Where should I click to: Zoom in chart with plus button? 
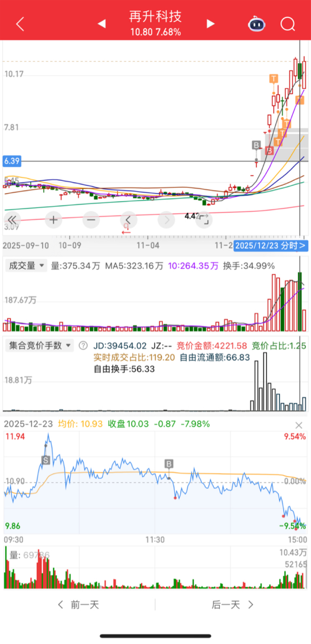point(53,220)
